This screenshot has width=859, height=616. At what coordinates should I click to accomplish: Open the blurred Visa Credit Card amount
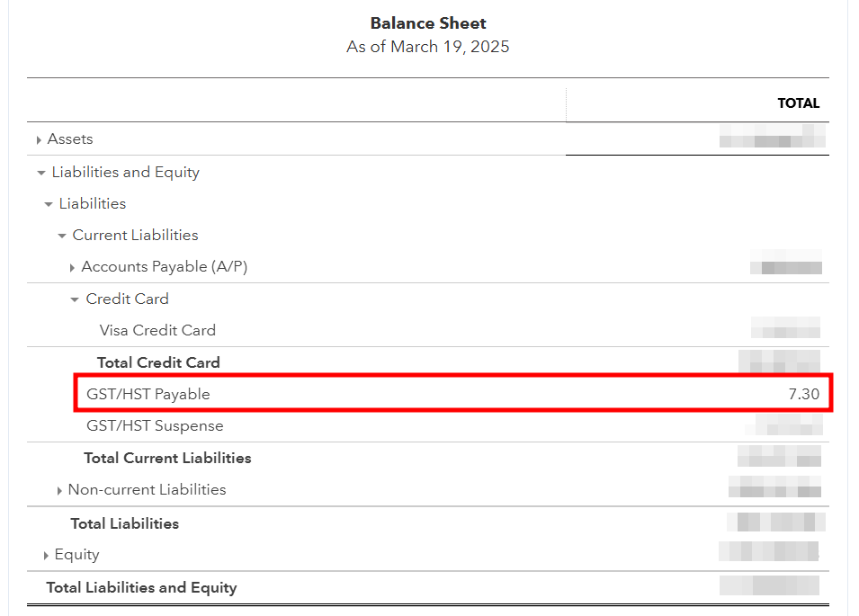click(785, 331)
